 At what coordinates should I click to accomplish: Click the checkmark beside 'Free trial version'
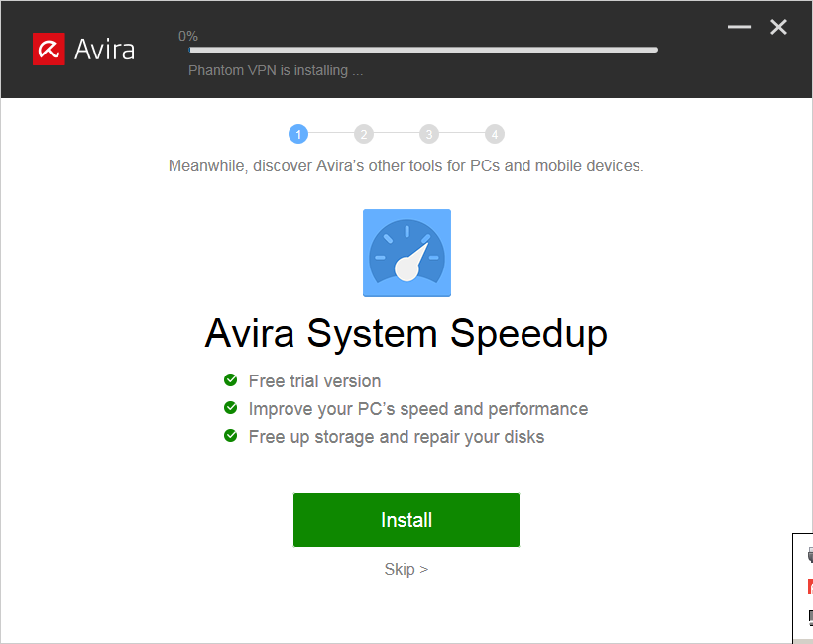tap(230, 380)
